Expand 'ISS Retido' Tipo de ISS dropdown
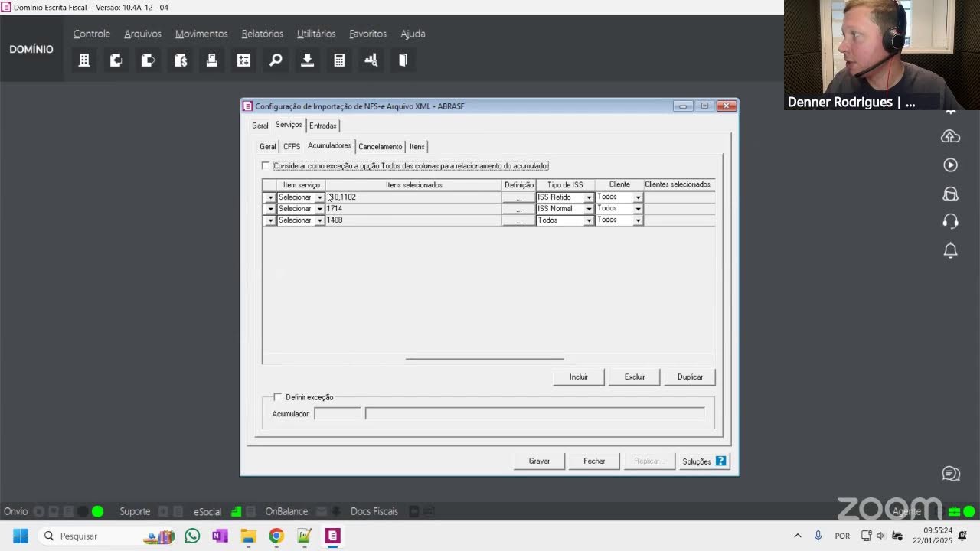The image size is (980, 551). (589, 197)
